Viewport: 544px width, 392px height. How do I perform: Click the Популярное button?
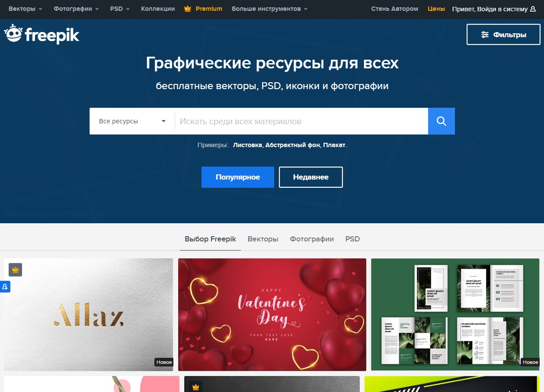click(x=238, y=177)
